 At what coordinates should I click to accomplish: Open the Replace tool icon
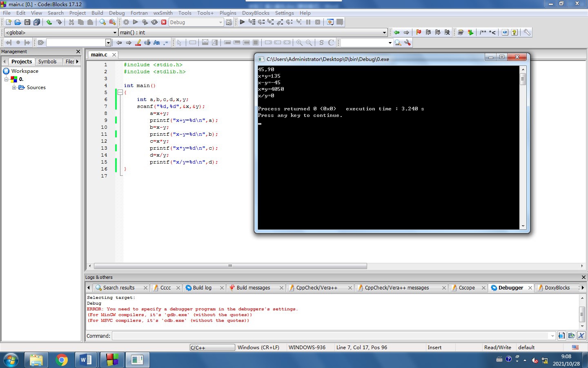112,22
